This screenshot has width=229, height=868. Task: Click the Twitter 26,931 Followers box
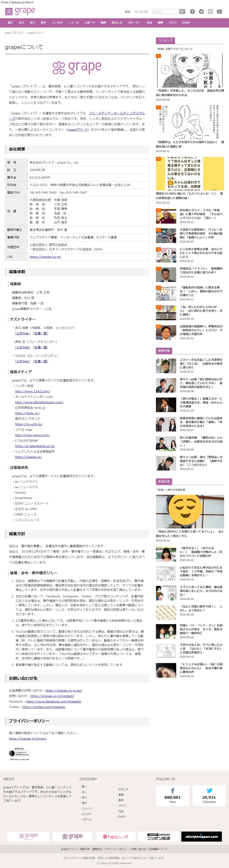coord(209,796)
